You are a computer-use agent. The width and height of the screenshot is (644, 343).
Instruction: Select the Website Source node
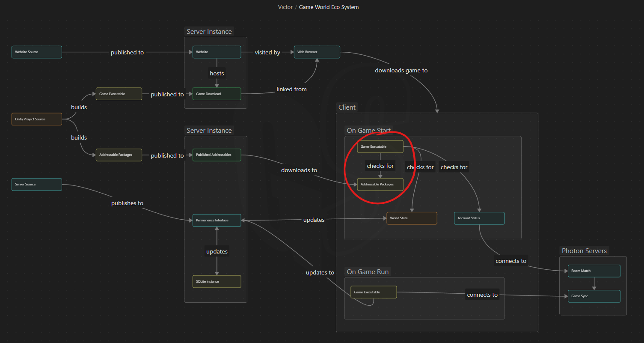pyautogui.click(x=37, y=52)
